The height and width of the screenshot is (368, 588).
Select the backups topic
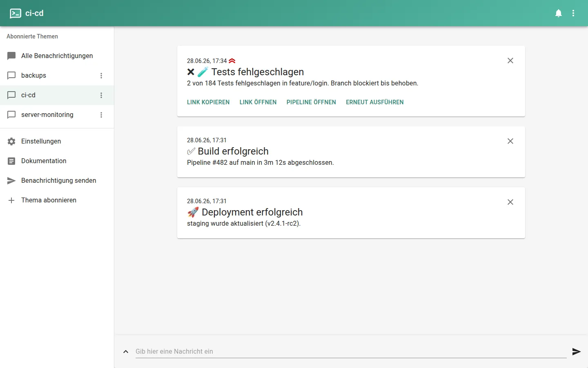[57, 76]
